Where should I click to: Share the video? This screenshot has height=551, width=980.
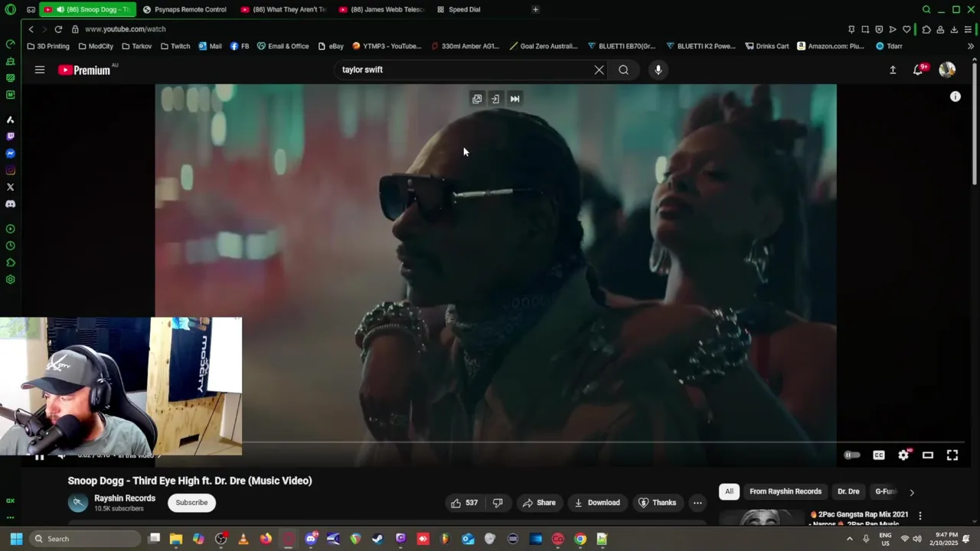click(x=539, y=503)
